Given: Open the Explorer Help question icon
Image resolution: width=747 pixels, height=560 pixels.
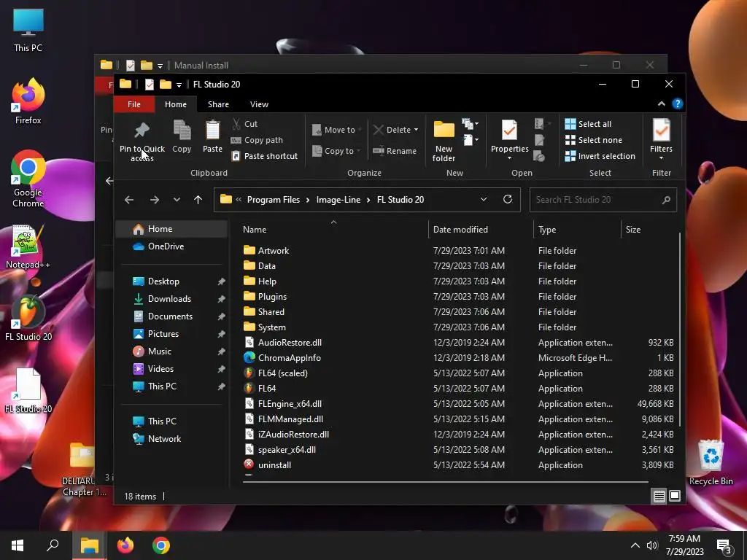Looking at the screenshot, I should (x=677, y=104).
